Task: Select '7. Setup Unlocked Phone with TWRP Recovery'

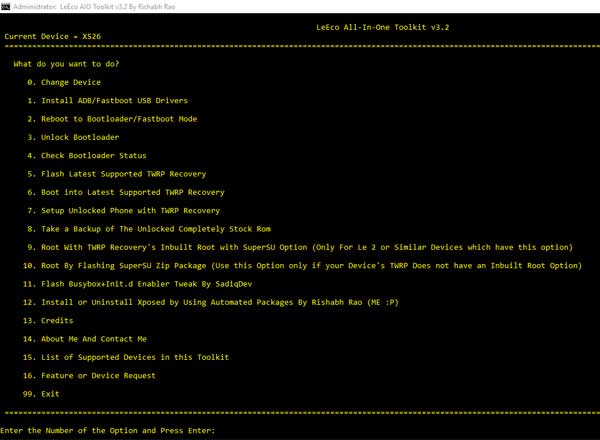Action: pyautogui.click(x=124, y=211)
